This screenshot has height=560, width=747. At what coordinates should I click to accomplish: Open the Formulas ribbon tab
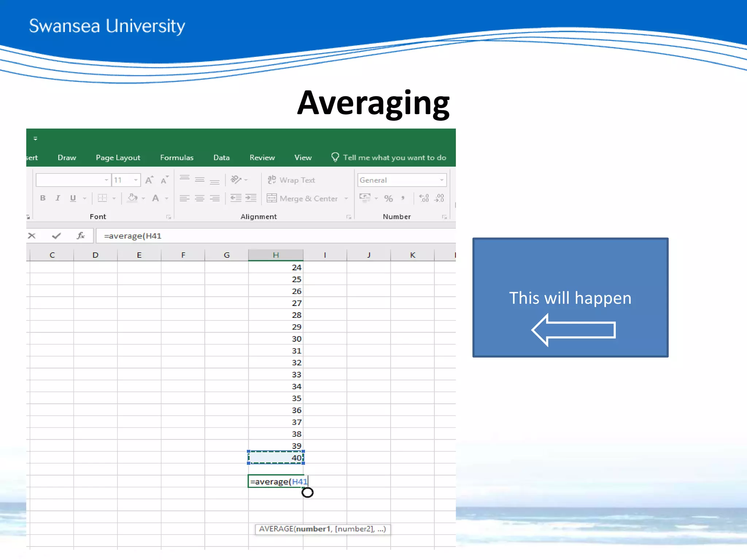177,157
